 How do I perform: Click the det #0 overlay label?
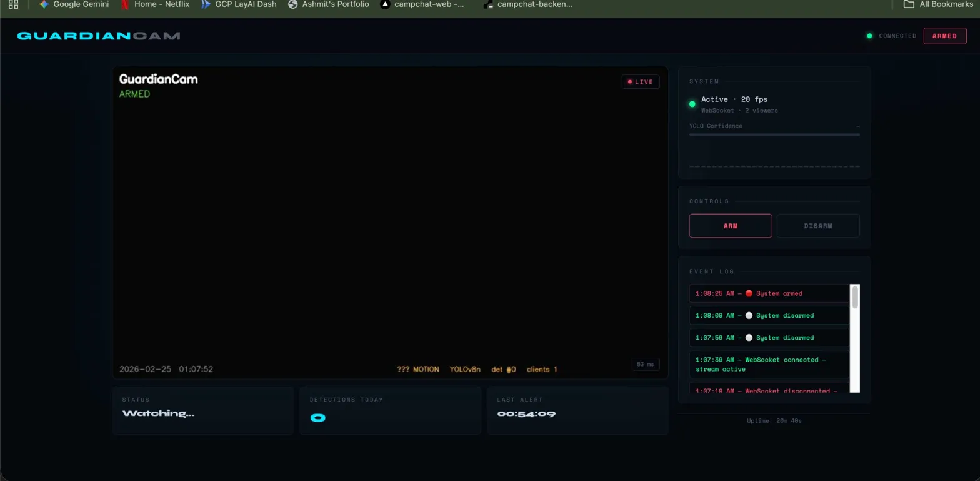click(504, 369)
